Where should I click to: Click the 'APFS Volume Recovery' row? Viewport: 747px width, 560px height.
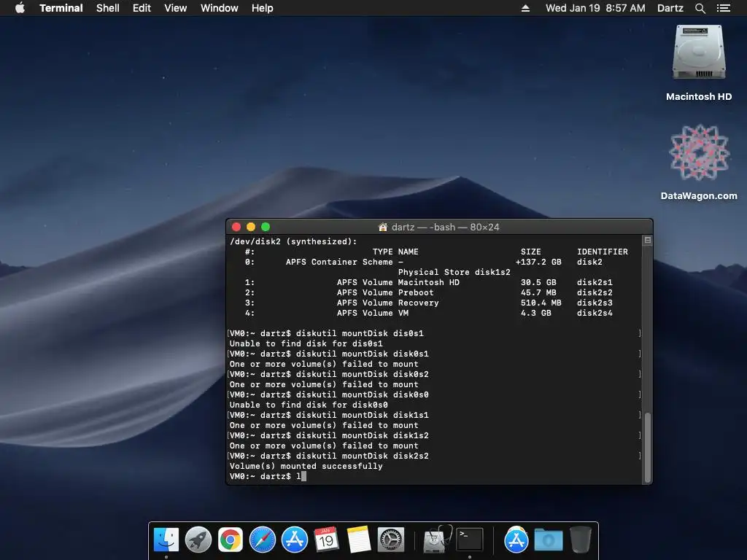pyautogui.click(x=429, y=303)
